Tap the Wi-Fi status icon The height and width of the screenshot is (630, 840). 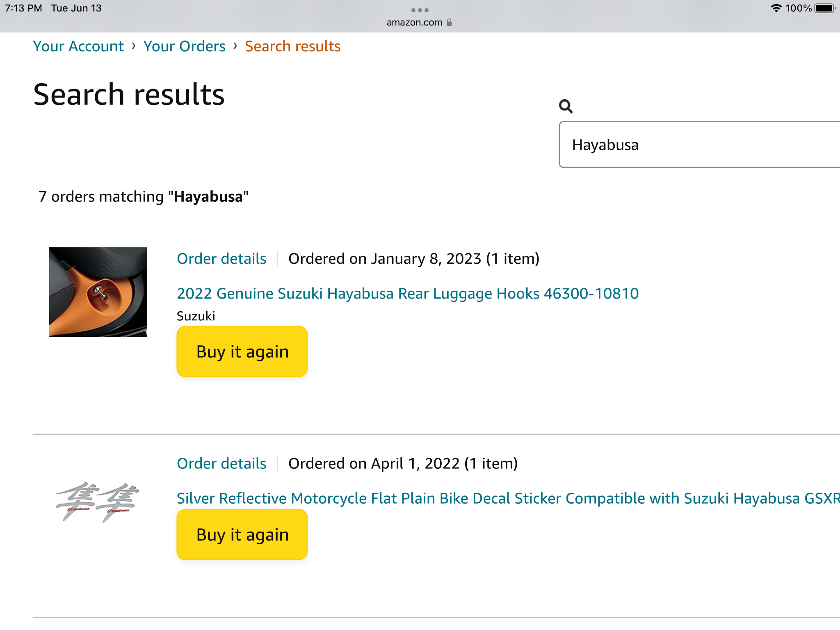coord(776,8)
